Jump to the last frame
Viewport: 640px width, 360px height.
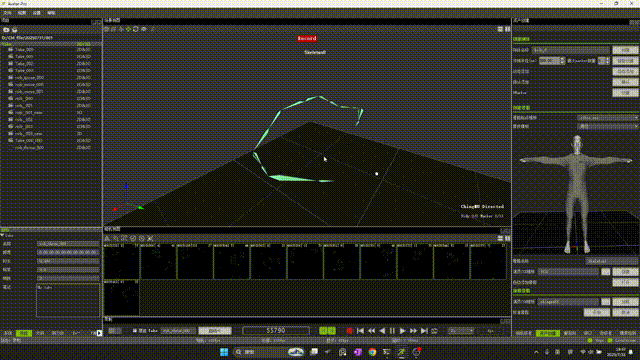[x=424, y=331]
